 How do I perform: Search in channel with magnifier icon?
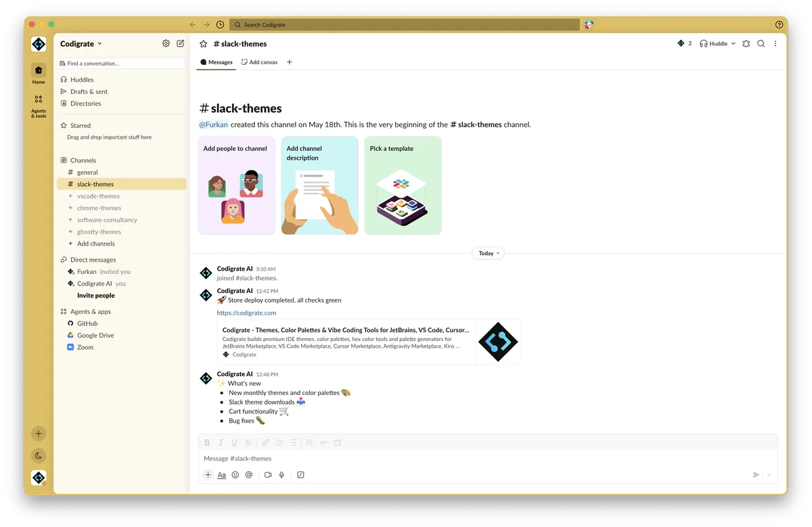point(761,43)
